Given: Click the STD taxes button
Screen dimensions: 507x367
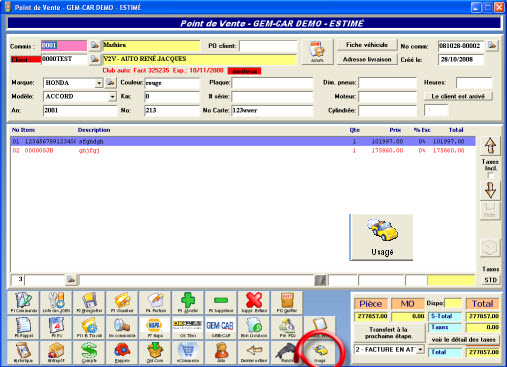Looking at the screenshot, I should 490,280.
